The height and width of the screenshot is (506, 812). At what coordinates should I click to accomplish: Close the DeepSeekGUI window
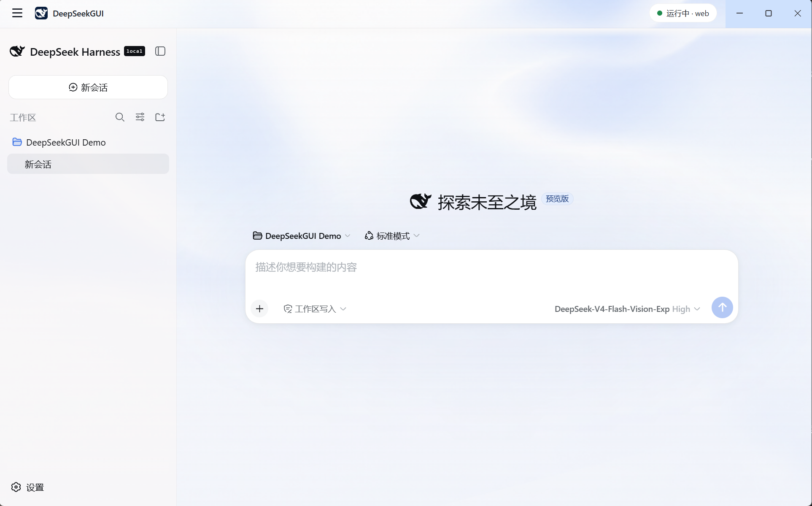click(798, 13)
